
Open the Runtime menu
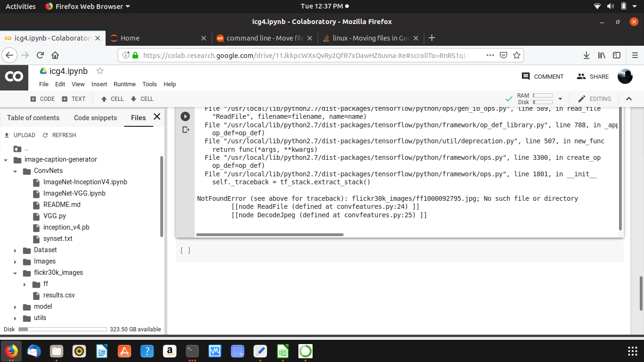[124, 84]
